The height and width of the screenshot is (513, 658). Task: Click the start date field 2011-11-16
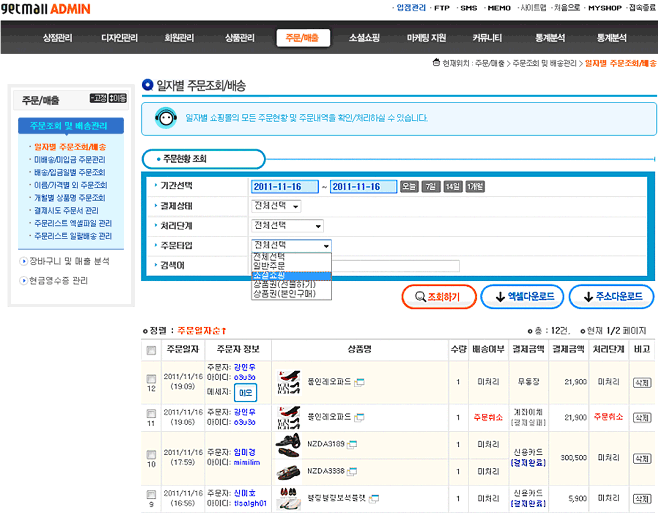coord(284,187)
